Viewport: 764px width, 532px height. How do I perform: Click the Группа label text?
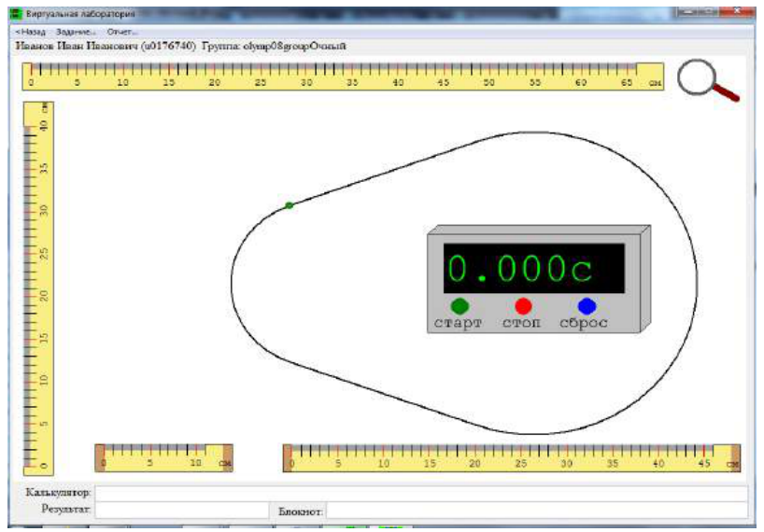(x=221, y=47)
